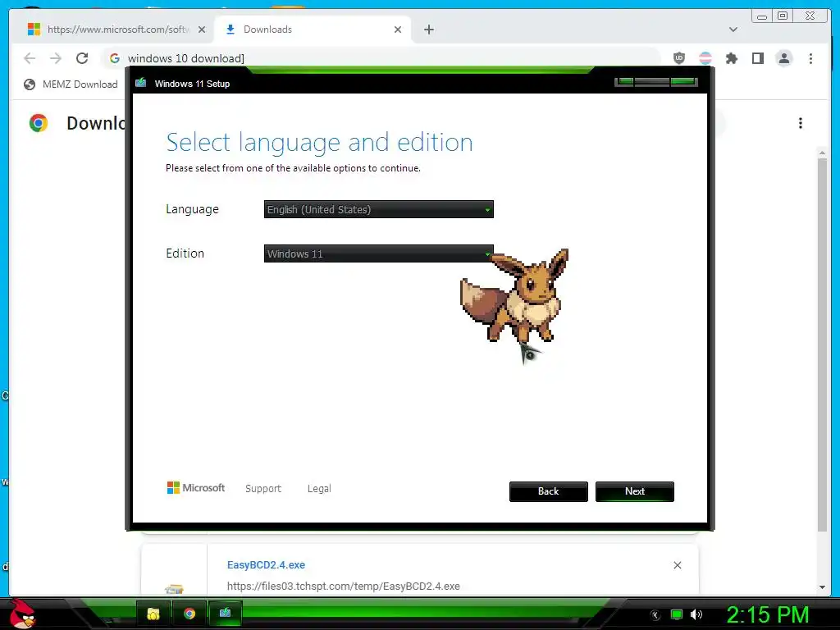The width and height of the screenshot is (840, 630).
Task: Open the Angry Birds start button
Action: [22, 614]
